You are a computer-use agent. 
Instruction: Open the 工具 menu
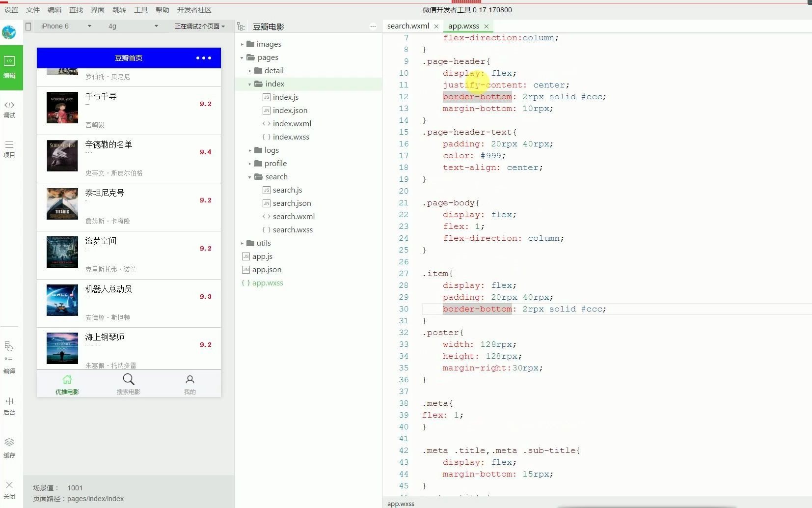[x=141, y=10]
